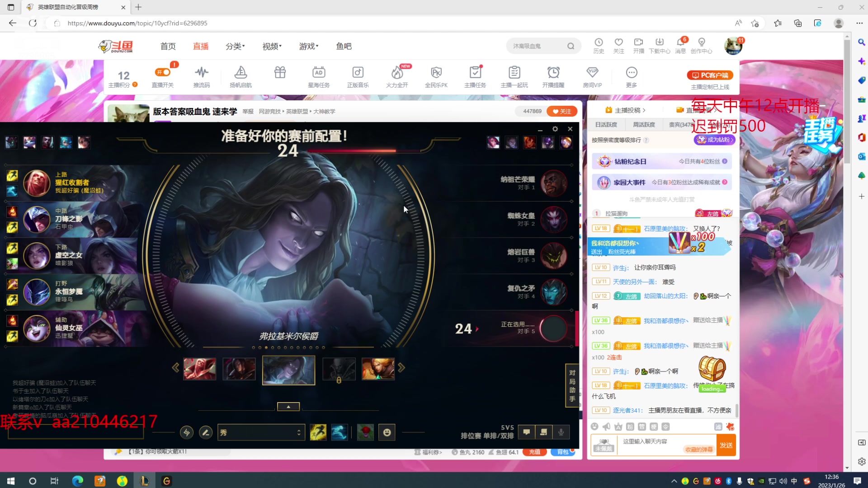Follow the streamer with 关注 button
The width and height of the screenshot is (868, 488).
click(561, 111)
